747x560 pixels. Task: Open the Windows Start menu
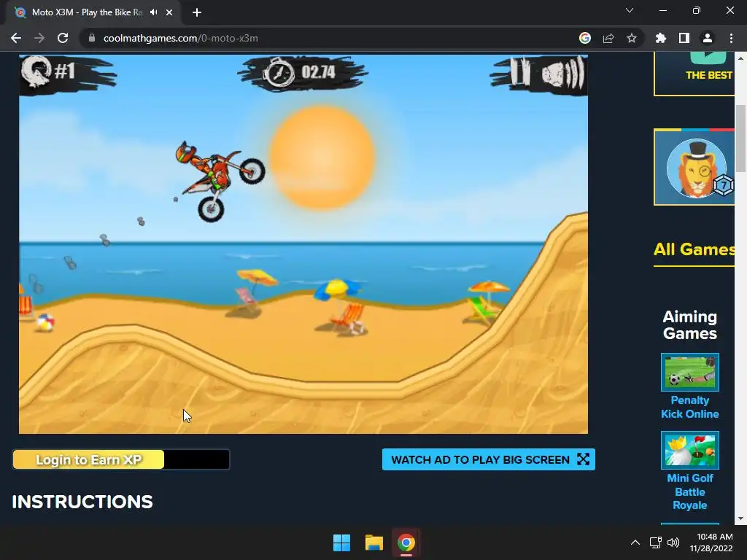(341, 542)
